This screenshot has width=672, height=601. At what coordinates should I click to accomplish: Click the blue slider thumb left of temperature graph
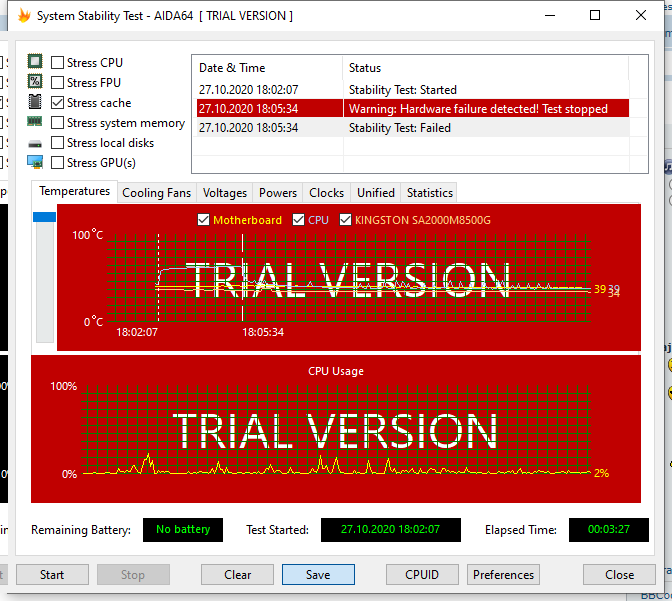[45, 217]
